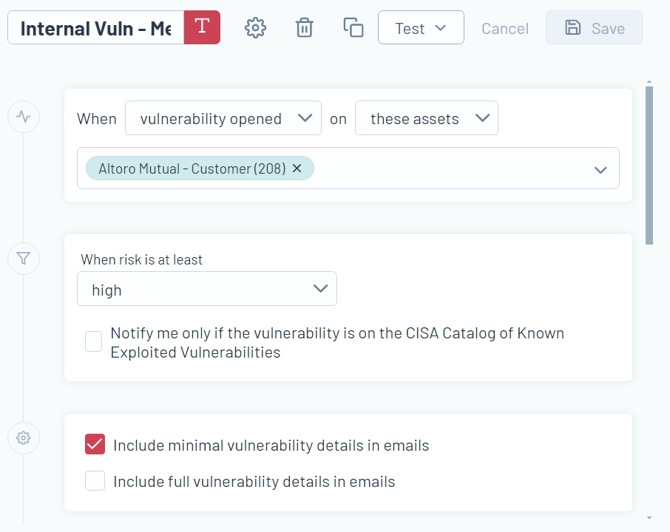The image size is (670, 532).
Task: Click the Internal Vuln name field
Action: [x=96, y=28]
